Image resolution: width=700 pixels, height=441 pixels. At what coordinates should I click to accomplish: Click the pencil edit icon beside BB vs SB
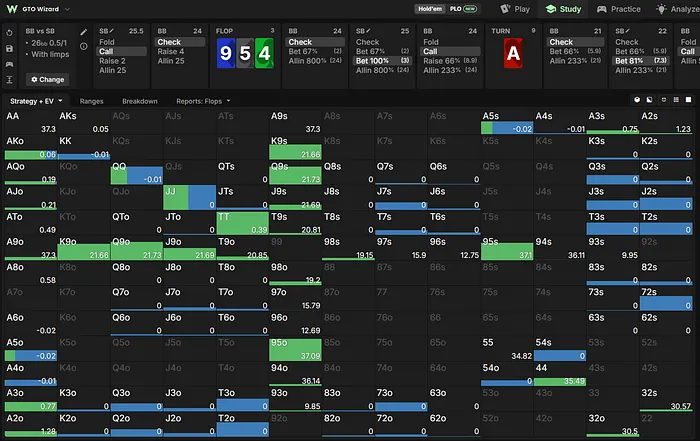click(83, 32)
